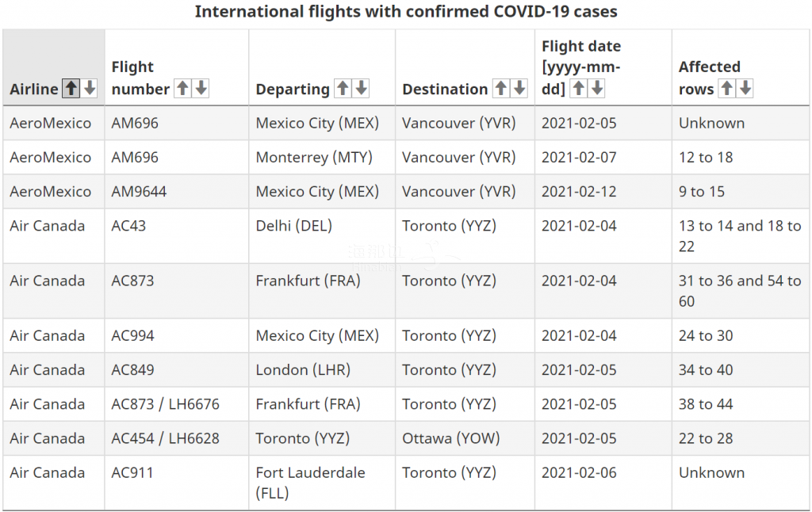The width and height of the screenshot is (812, 512).
Task: Sort Flight number column ascending
Action: [x=182, y=89]
